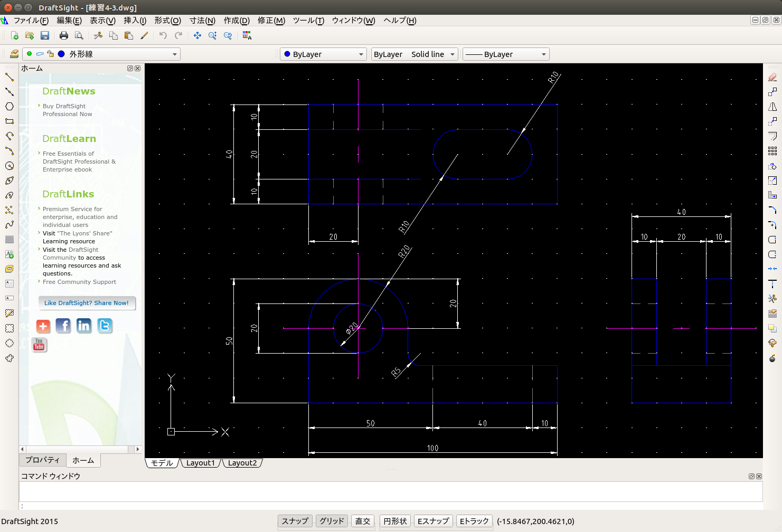Open Buy DraftSight Professional Now link
This screenshot has height=532, width=782.
coord(67,110)
